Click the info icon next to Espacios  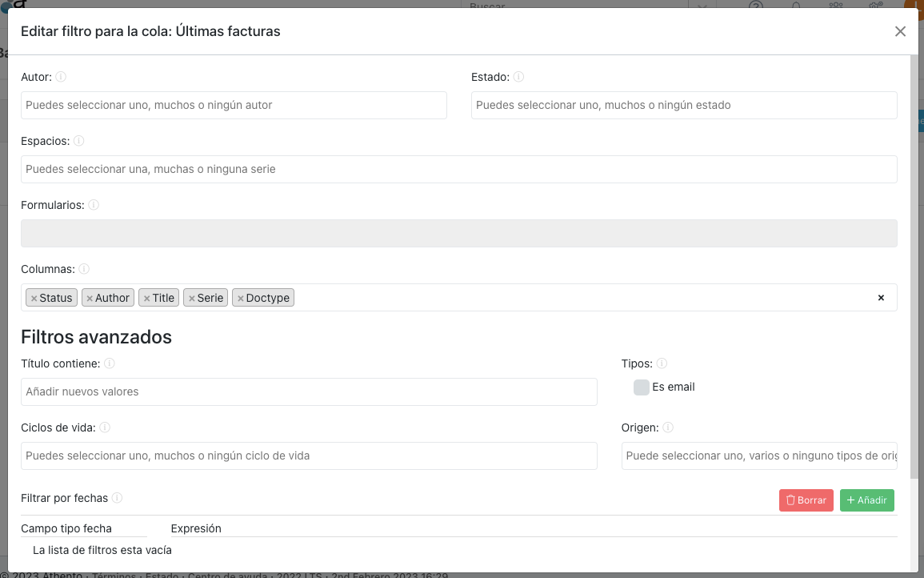click(x=78, y=141)
